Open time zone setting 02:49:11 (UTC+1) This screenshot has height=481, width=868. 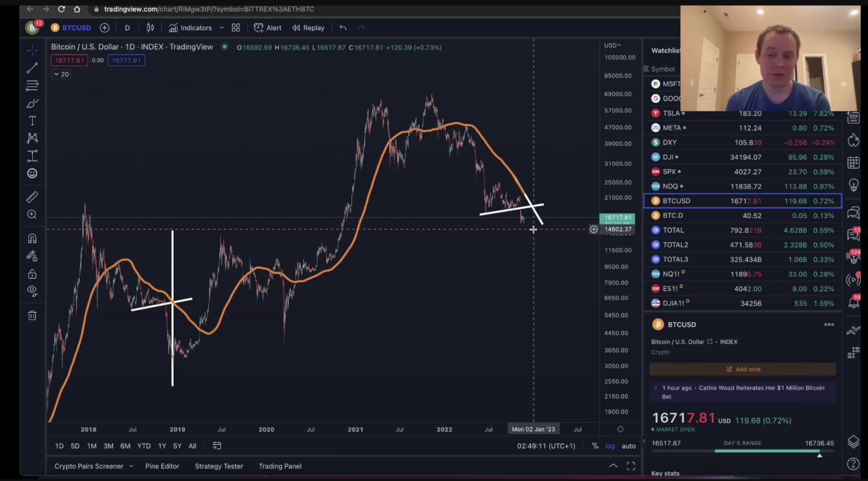tap(546, 446)
